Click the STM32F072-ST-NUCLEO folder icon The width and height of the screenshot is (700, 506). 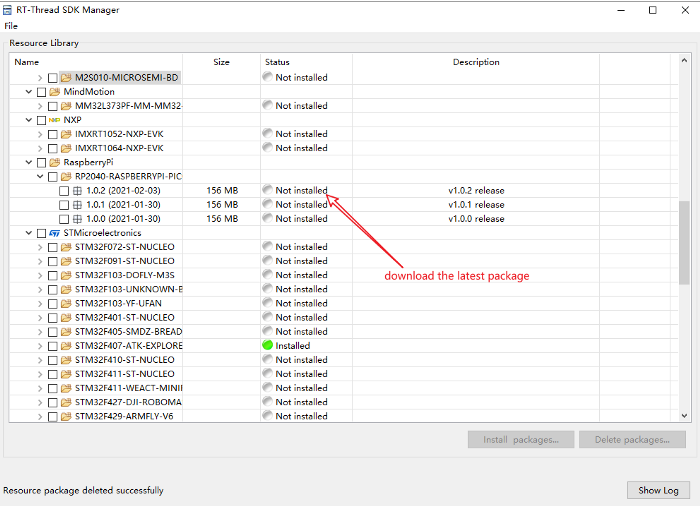pos(66,247)
